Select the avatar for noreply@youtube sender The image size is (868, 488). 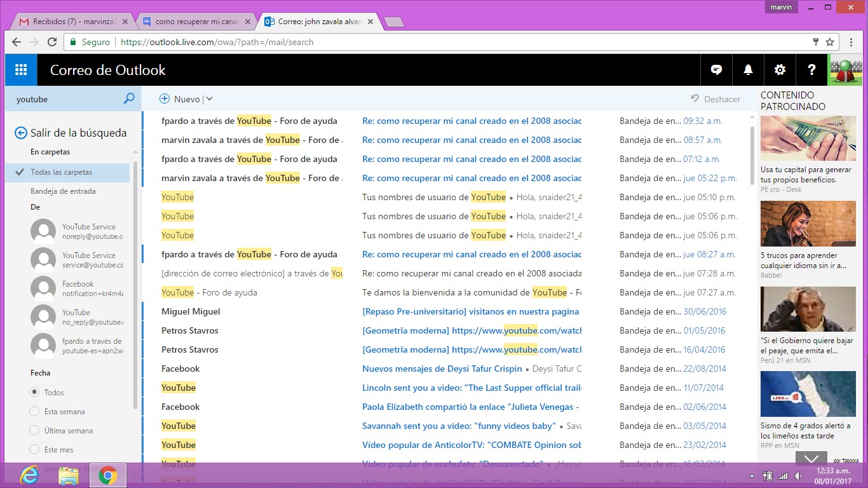pyautogui.click(x=43, y=231)
